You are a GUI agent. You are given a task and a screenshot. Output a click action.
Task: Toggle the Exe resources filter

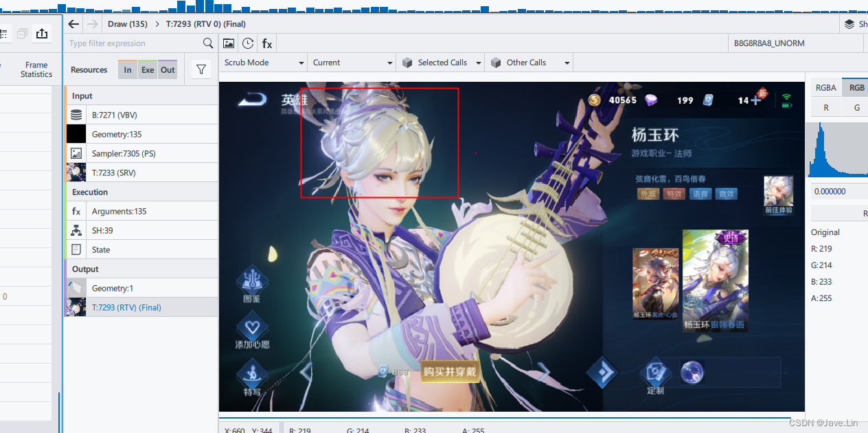(x=148, y=69)
